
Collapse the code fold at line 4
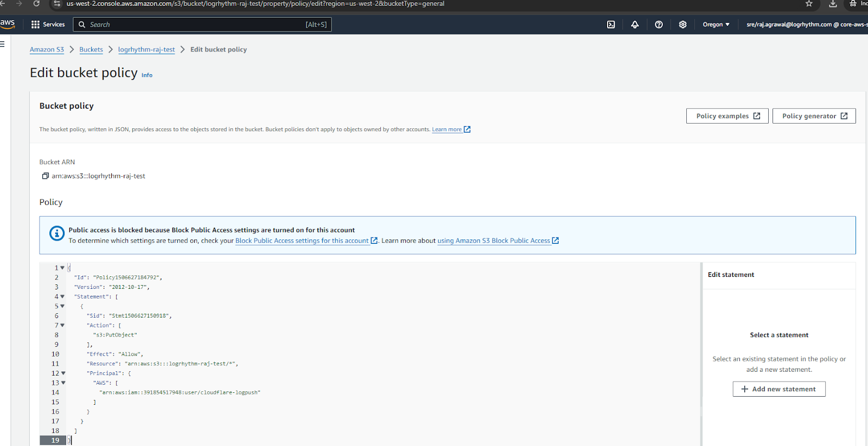[62, 297]
